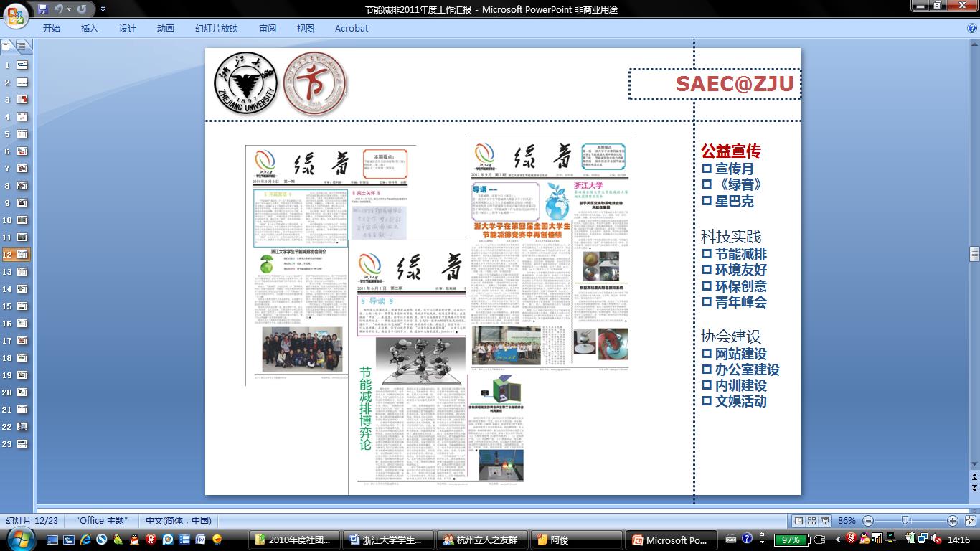The image size is (980, 551).
Task: Start slide show from status bar icon
Action: pyautogui.click(x=825, y=521)
